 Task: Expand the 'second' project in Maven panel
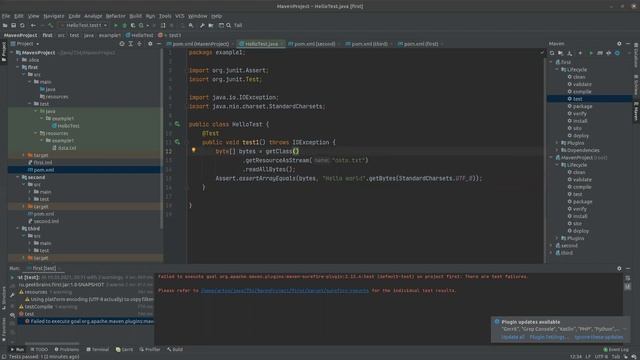(551, 246)
